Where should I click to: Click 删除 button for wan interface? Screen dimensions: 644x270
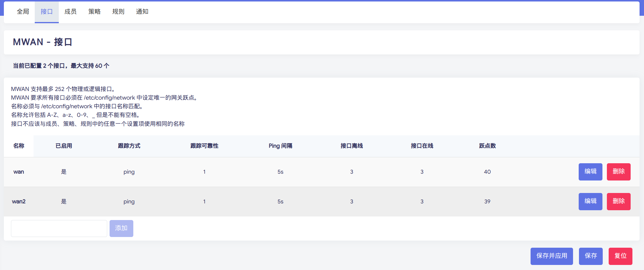tap(618, 172)
